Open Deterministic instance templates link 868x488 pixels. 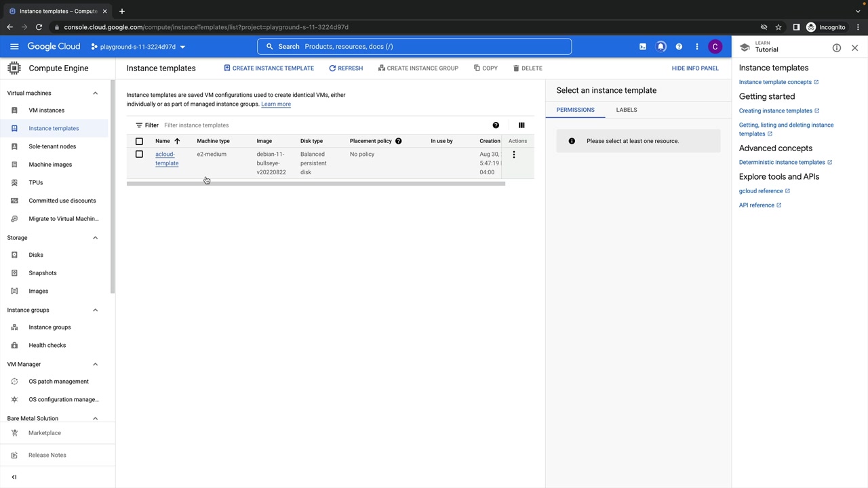pos(785,163)
